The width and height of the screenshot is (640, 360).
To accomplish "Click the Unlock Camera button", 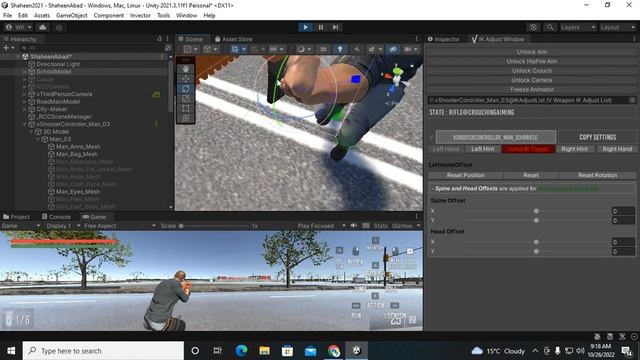I will tap(531, 80).
